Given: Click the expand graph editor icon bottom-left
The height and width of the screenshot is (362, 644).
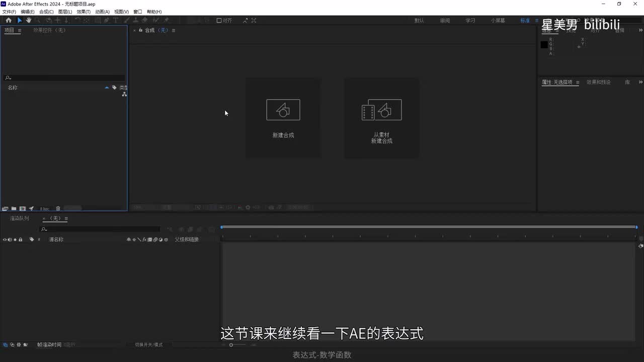Looking at the screenshot, I should pos(5,345).
